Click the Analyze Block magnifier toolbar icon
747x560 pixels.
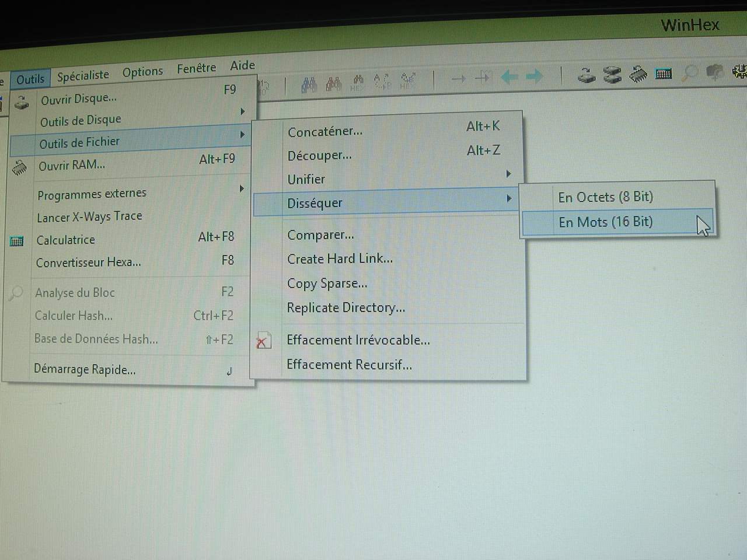pyautogui.click(x=690, y=73)
